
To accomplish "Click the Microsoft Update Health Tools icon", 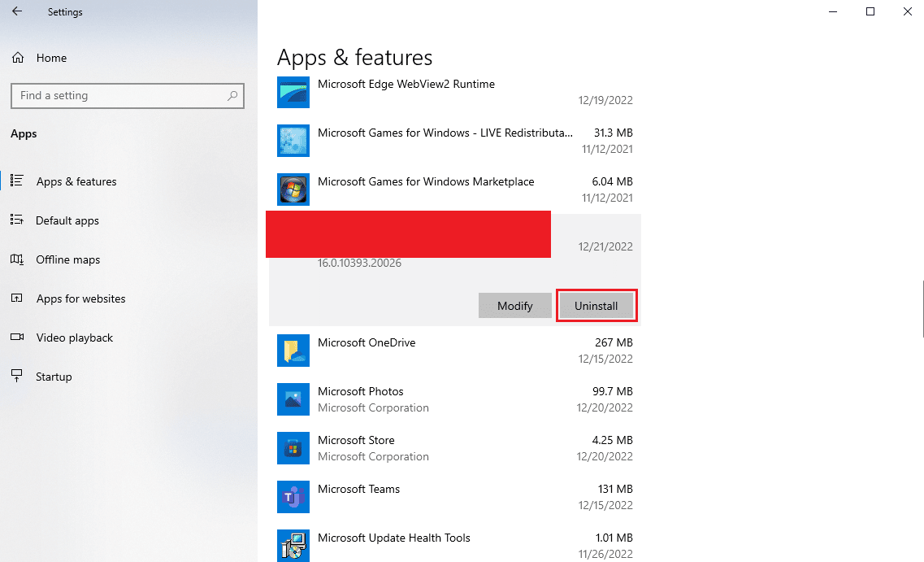I will pyautogui.click(x=293, y=546).
